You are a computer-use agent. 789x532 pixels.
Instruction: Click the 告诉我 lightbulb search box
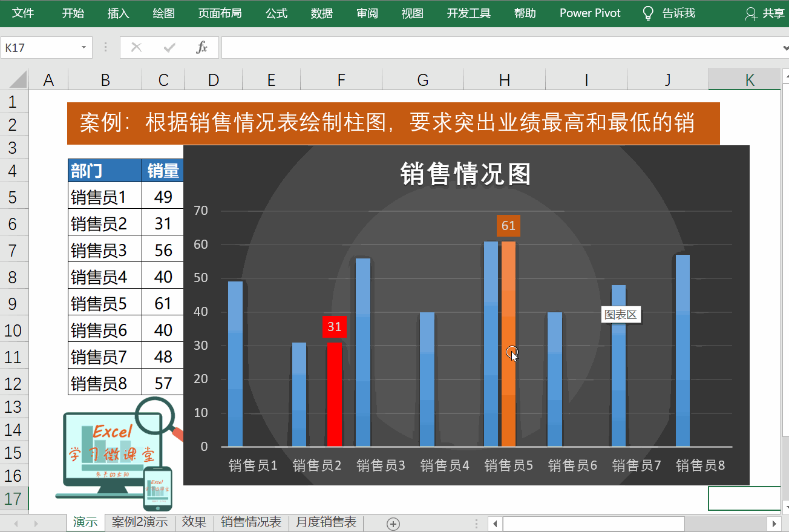point(669,13)
